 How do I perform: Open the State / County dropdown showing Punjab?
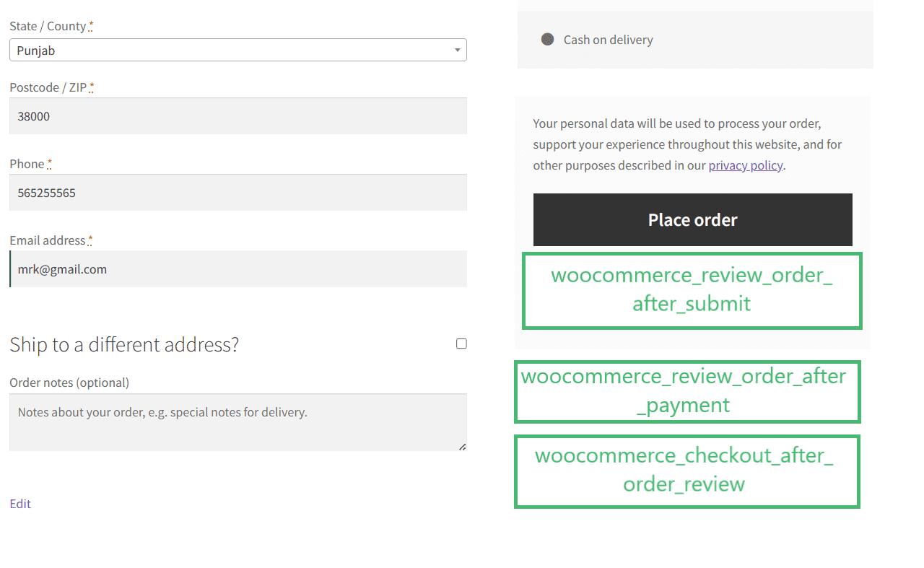coord(237,50)
